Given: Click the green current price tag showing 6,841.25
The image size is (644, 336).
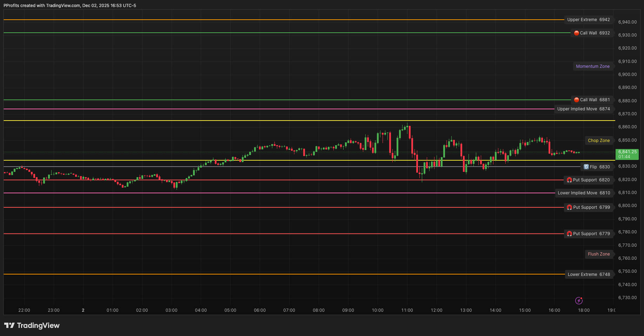Looking at the screenshot, I should click(x=627, y=154).
